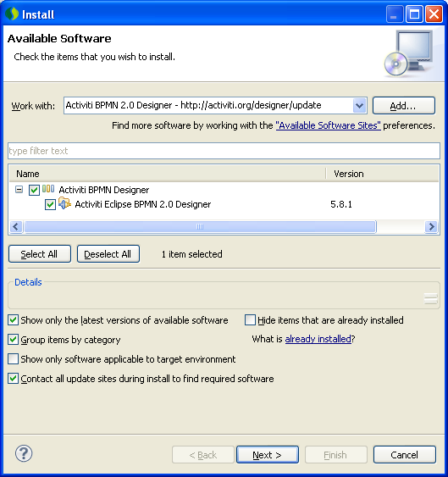This screenshot has width=448, height=477.
Task: Click the Details section resize handle
Action: coord(431,298)
